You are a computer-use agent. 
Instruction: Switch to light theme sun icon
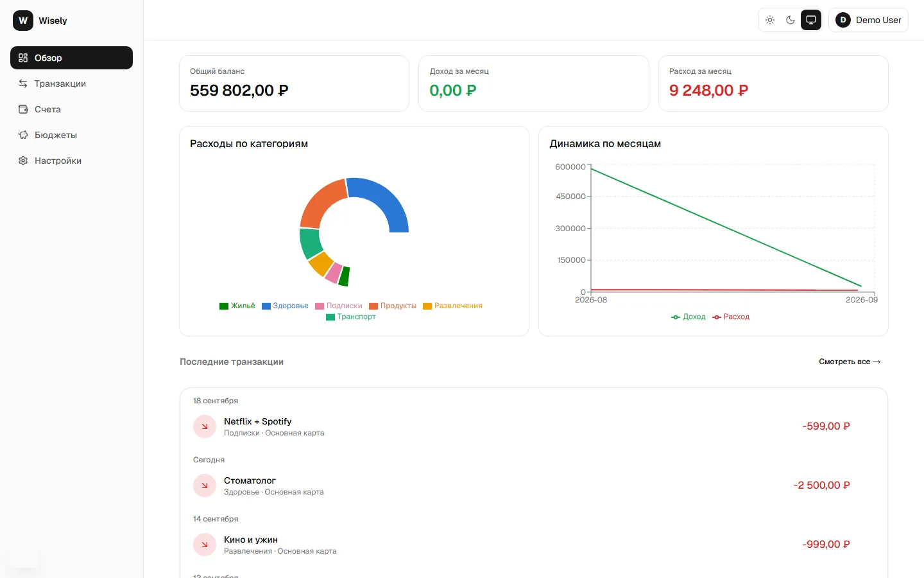coord(770,20)
